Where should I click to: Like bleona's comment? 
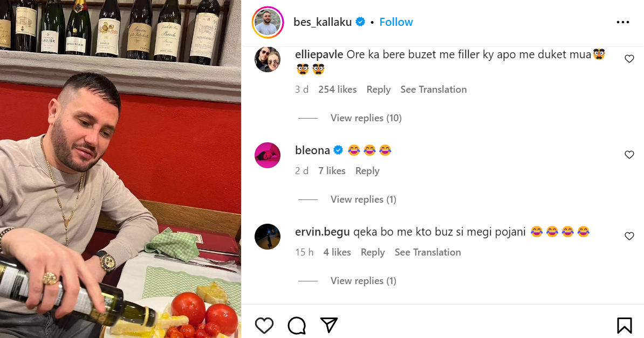point(629,155)
